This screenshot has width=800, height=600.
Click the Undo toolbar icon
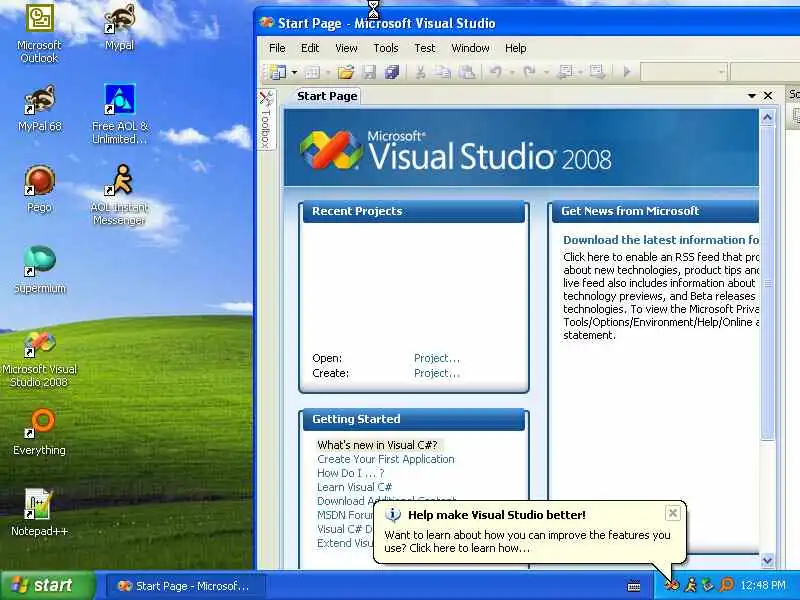point(495,72)
